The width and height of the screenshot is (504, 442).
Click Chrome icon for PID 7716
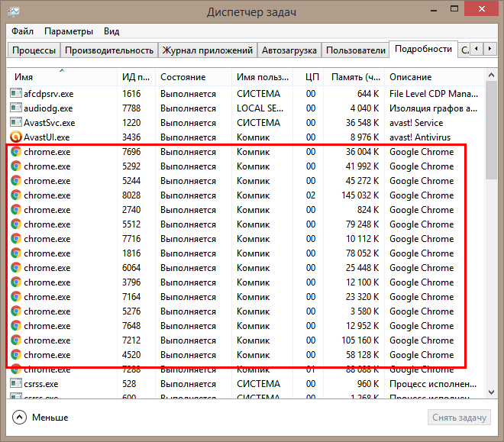click(x=16, y=239)
